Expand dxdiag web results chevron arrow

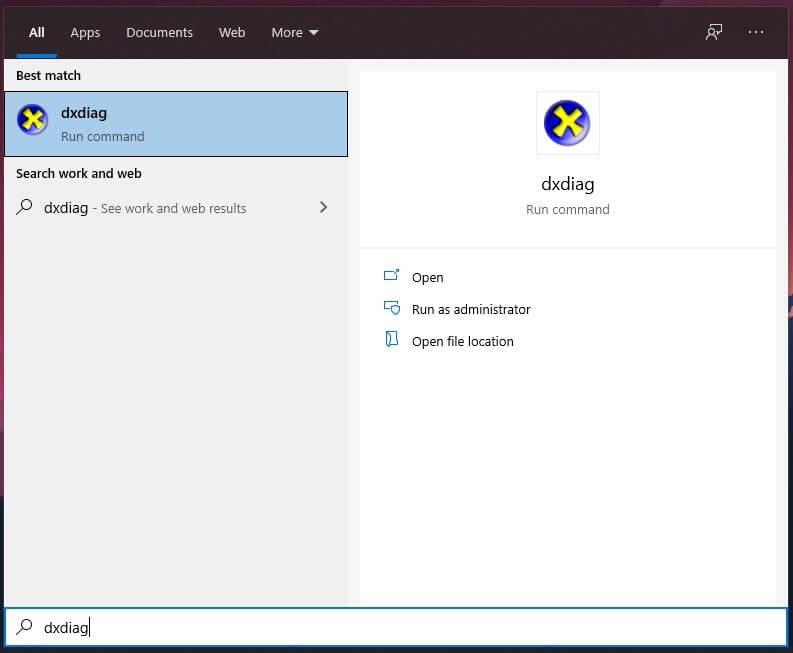[x=323, y=207]
